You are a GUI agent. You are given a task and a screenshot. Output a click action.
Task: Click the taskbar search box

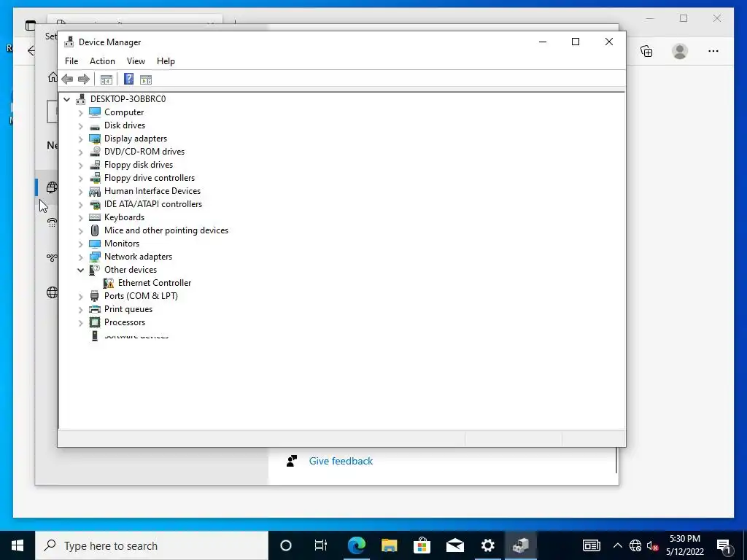tap(152, 545)
